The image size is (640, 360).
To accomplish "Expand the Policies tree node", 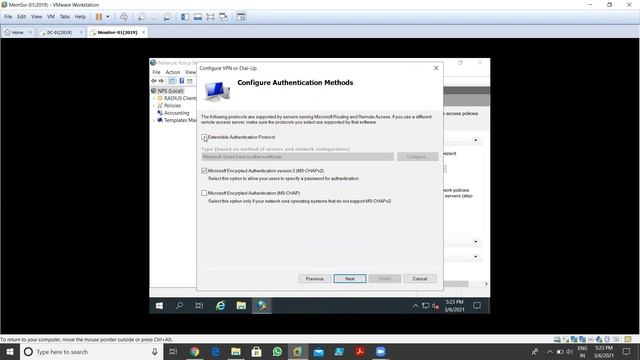I will tap(154, 105).
